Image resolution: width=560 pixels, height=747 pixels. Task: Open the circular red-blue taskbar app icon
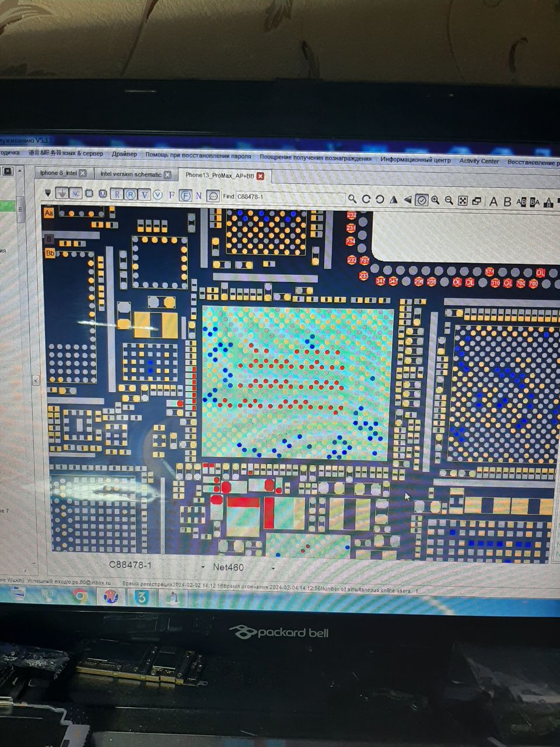click(x=111, y=597)
